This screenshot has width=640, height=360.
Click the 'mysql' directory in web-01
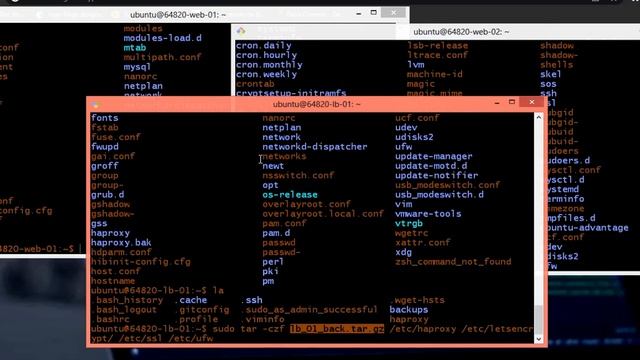point(138,67)
